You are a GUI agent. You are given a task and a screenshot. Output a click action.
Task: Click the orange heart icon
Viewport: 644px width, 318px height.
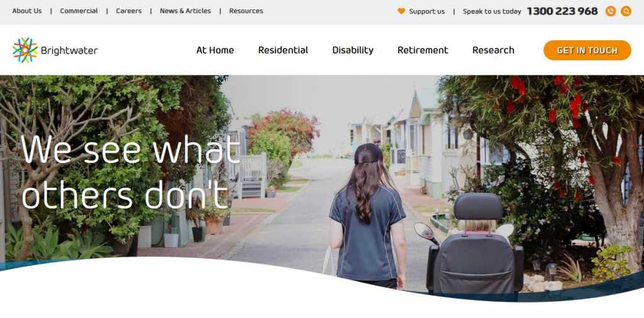401,11
